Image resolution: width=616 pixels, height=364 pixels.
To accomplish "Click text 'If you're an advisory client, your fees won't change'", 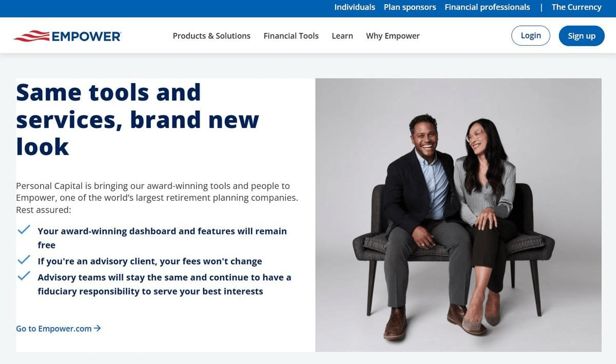I will pos(150,261).
